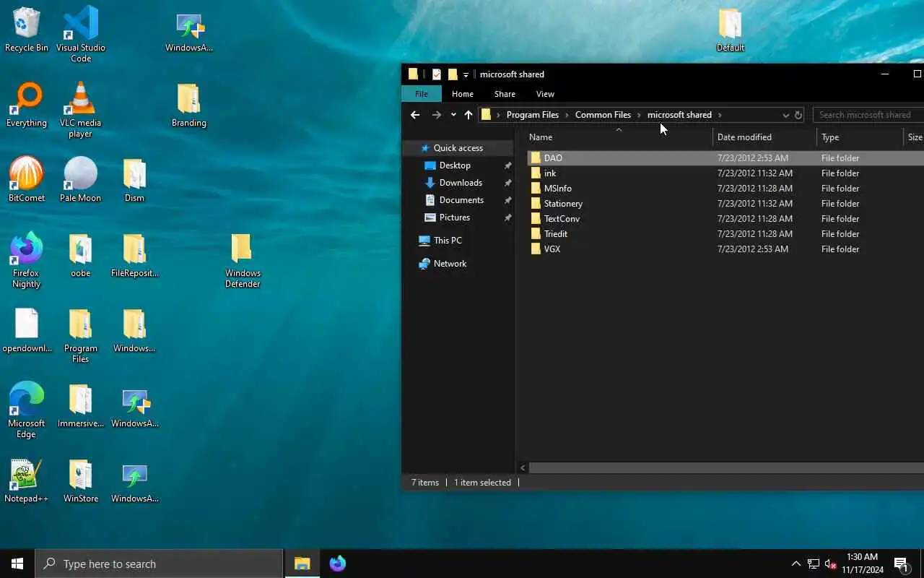
Task: Switch to the View ribbon tab
Action: coord(545,94)
